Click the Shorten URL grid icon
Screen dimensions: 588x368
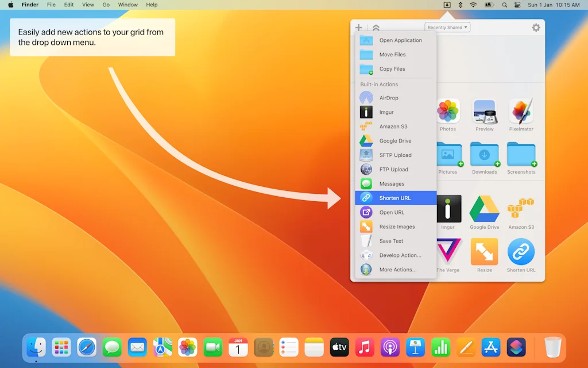[x=521, y=253]
